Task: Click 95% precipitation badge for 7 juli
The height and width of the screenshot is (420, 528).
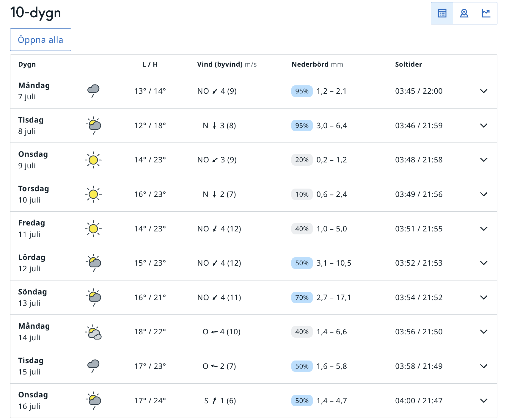Action: point(302,91)
